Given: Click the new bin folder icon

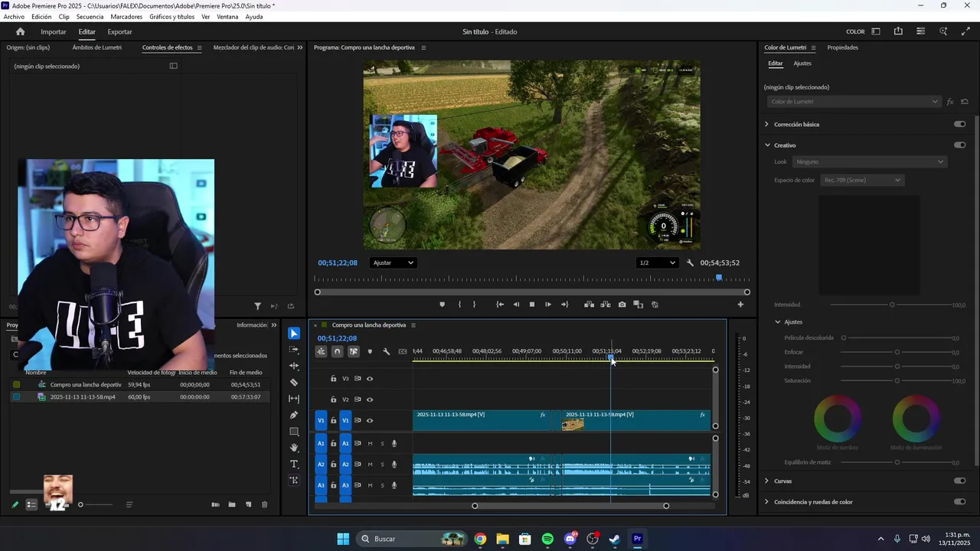Looking at the screenshot, I should click(x=232, y=505).
